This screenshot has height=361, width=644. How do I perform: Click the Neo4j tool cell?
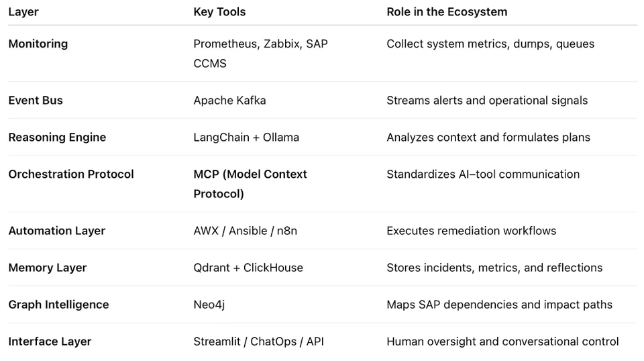point(209,304)
